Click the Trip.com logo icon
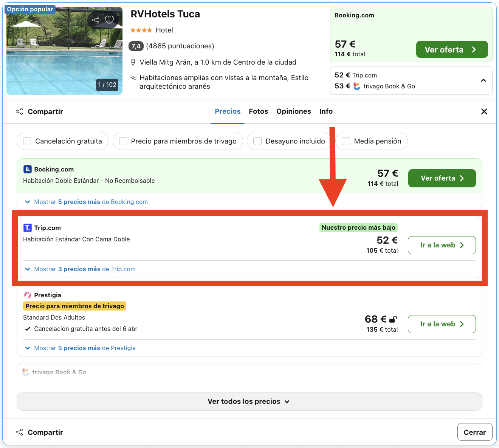 point(27,228)
